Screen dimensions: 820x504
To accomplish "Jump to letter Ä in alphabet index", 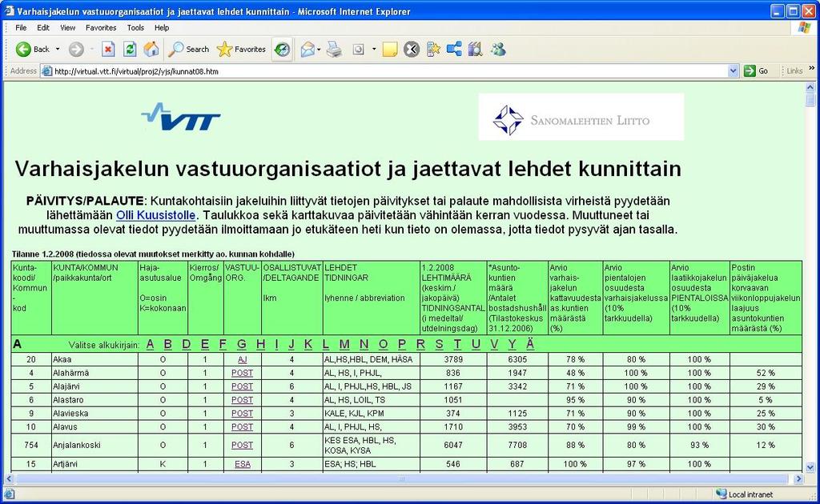I will coord(530,344).
